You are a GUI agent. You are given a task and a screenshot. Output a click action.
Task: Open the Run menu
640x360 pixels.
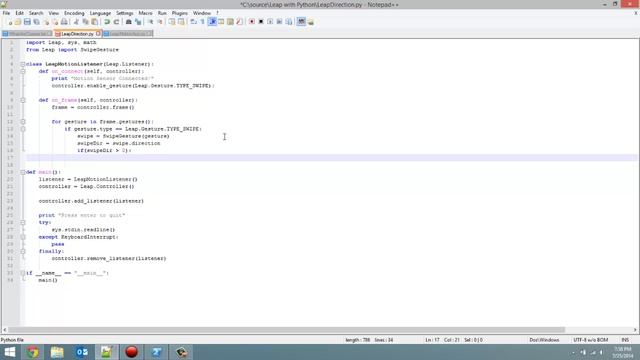click(x=162, y=13)
